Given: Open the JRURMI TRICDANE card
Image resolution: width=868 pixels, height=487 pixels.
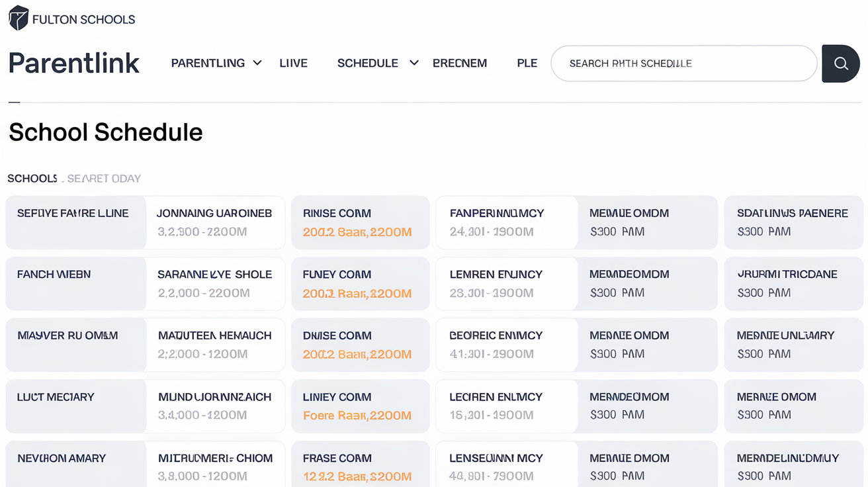Looking at the screenshot, I should [x=793, y=283].
